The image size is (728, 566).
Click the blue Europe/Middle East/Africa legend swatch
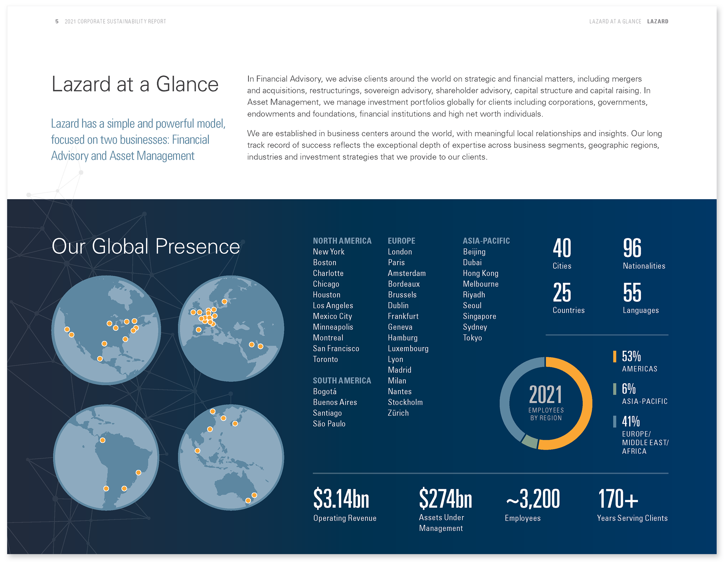(x=614, y=421)
